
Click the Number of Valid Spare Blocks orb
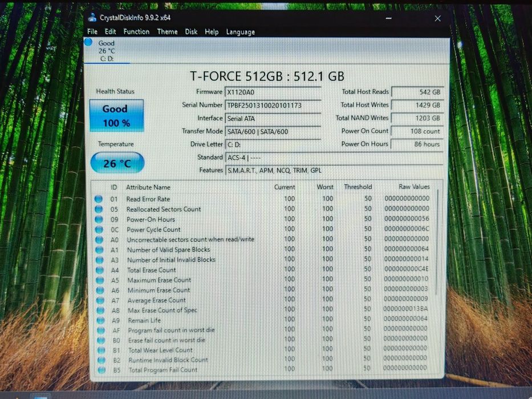99,250
